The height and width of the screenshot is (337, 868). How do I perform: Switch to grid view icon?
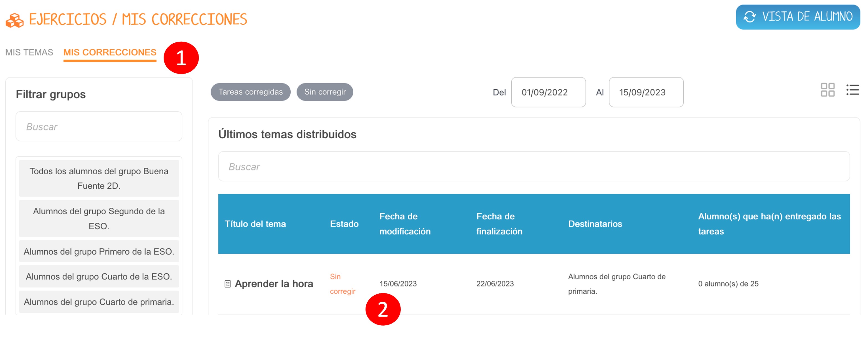[827, 90]
